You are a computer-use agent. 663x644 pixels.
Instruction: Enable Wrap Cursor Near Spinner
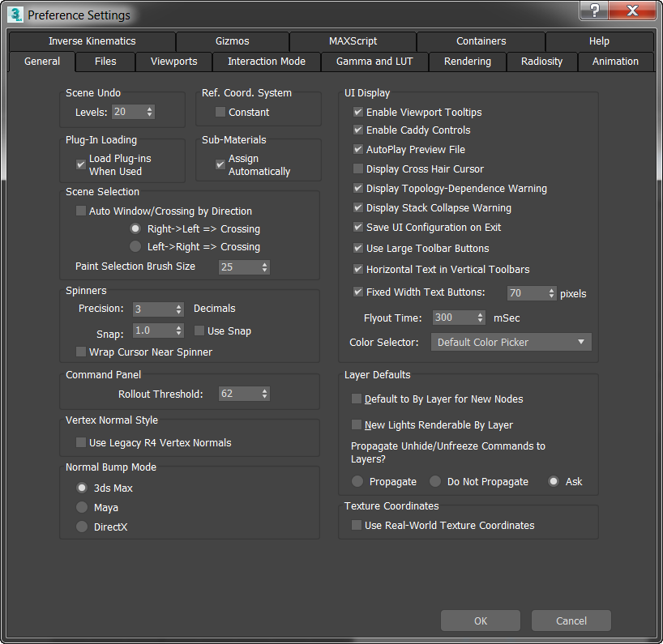[81, 352]
